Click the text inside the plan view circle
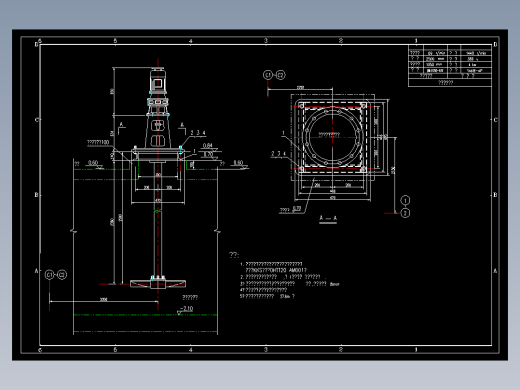The width and height of the screenshot is (520, 390). [329, 135]
